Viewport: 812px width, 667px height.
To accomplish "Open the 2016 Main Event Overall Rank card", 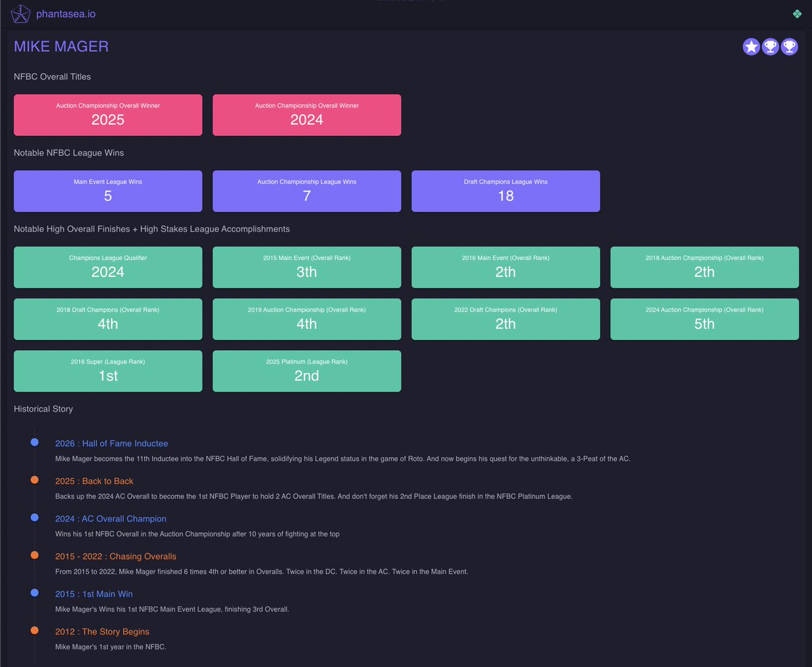I will [505, 267].
